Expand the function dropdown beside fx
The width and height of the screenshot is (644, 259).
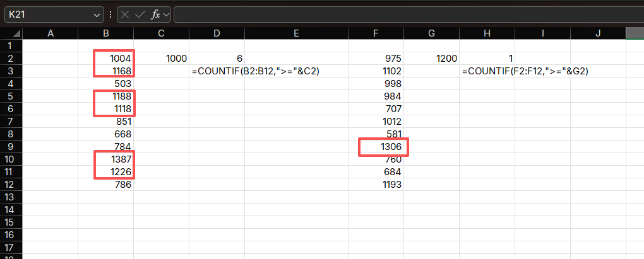coord(166,14)
